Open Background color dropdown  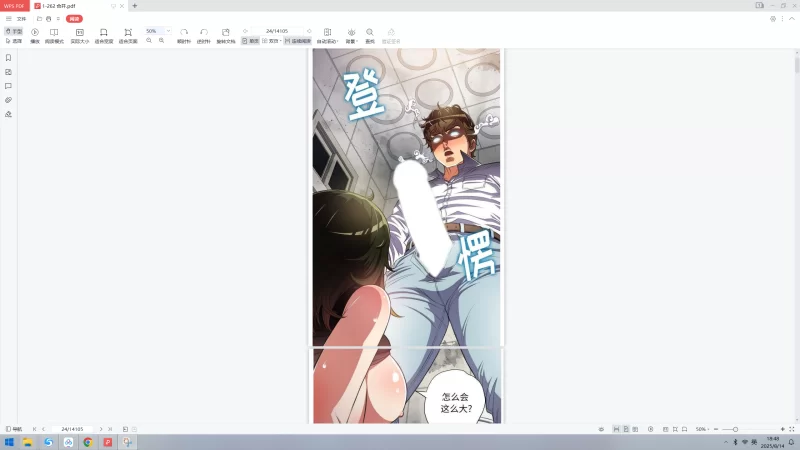352,36
